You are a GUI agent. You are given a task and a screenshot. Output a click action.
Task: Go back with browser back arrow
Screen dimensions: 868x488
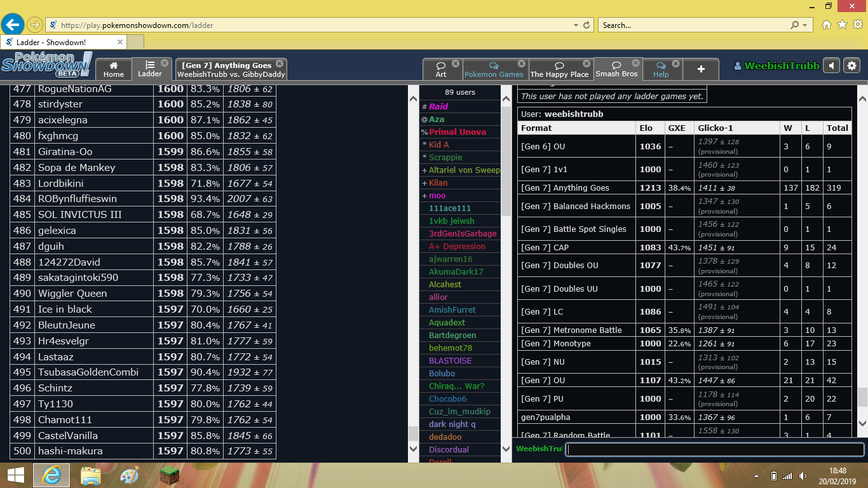pos(12,25)
